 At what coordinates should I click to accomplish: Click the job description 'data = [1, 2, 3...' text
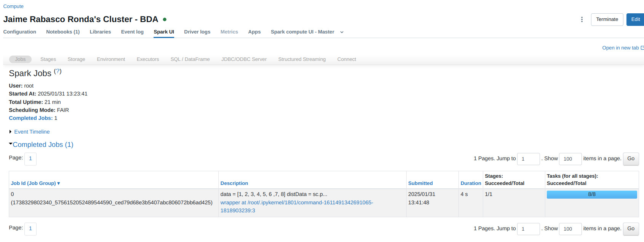click(x=274, y=194)
